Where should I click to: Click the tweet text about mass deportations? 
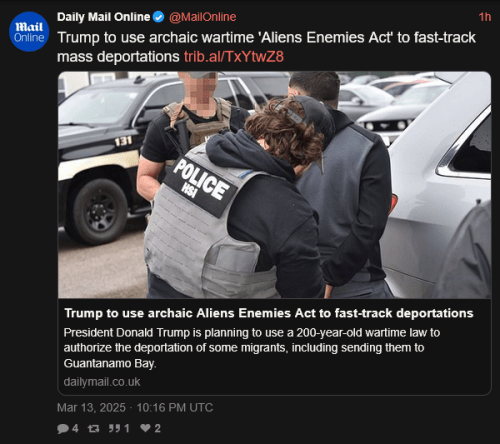tap(266, 47)
